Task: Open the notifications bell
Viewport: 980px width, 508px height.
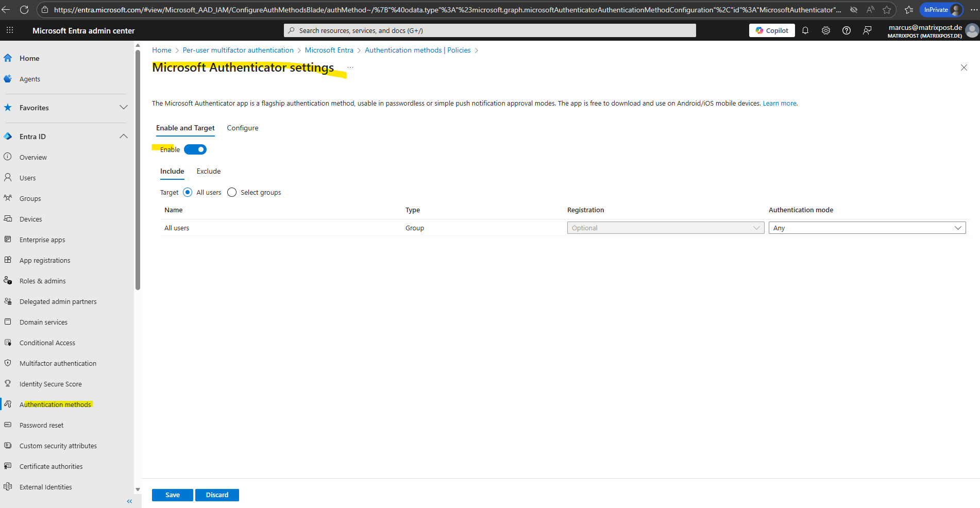Action: 805,30
